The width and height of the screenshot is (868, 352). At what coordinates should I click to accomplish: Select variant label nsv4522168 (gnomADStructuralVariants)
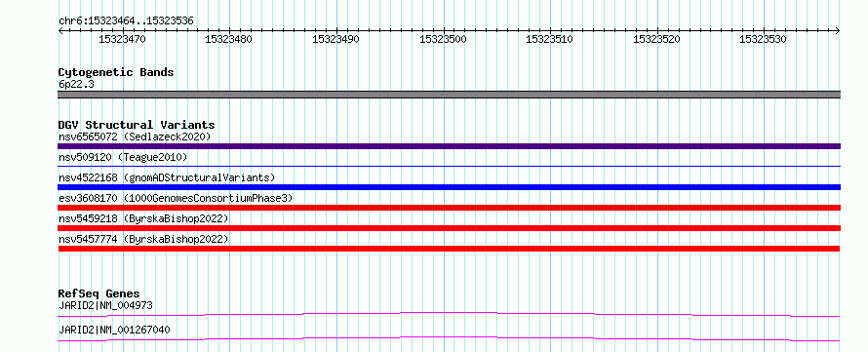(x=167, y=177)
